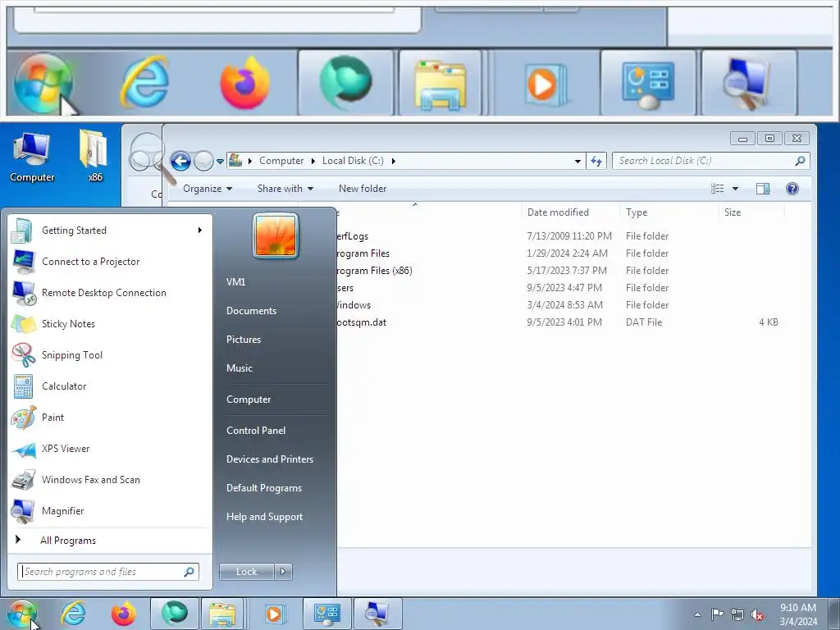Image resolution: width=840 pixels, height=630 pixels.
Task: Open Internet Explorer from the taskbar
Action: coord(73,614)
